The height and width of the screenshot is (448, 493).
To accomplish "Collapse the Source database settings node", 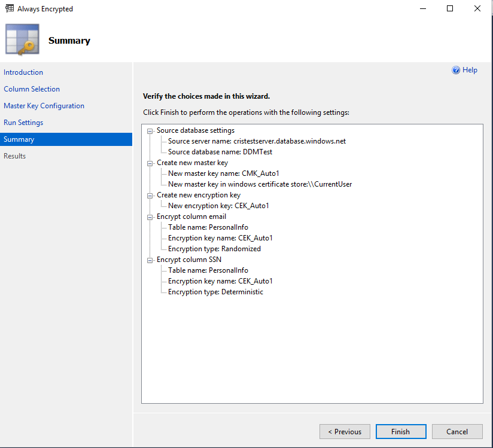I will click(150, 130).
